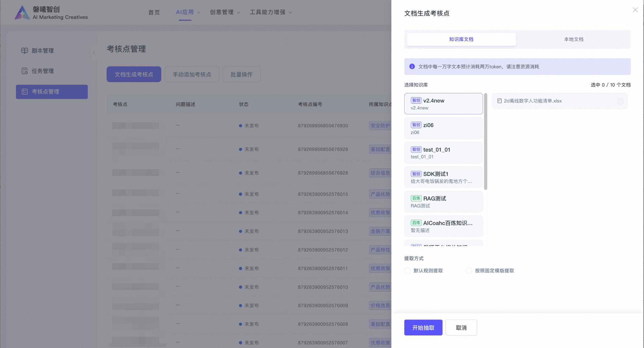Click the 百炼 tag on RAG测试

(416, 198)
